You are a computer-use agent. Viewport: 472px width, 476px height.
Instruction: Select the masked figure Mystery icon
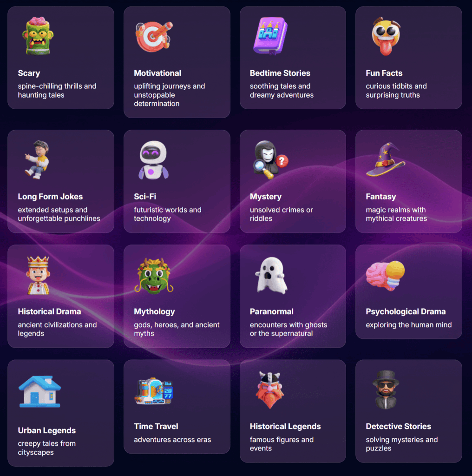point(270,160)
